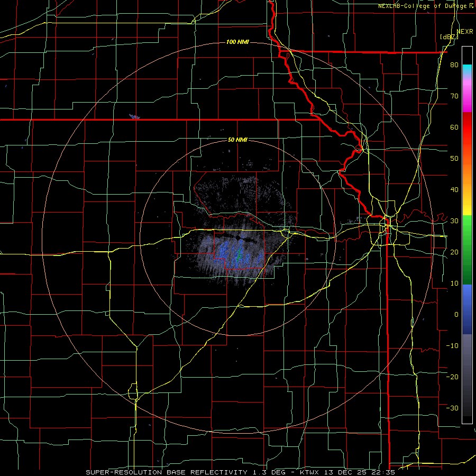Click the 40 value on the dBZ scale
Screen dimensions: 476x476
[454, 190]
